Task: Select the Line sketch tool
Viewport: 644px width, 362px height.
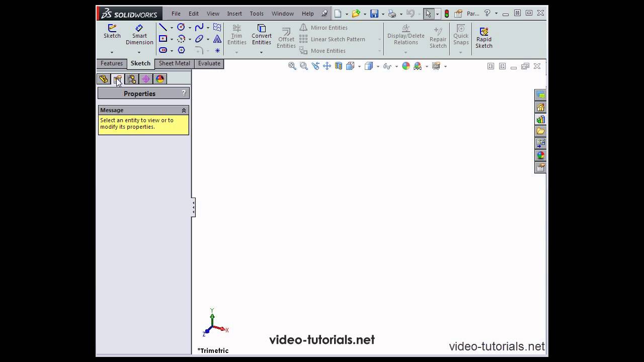Action: (x=163, y=27)
